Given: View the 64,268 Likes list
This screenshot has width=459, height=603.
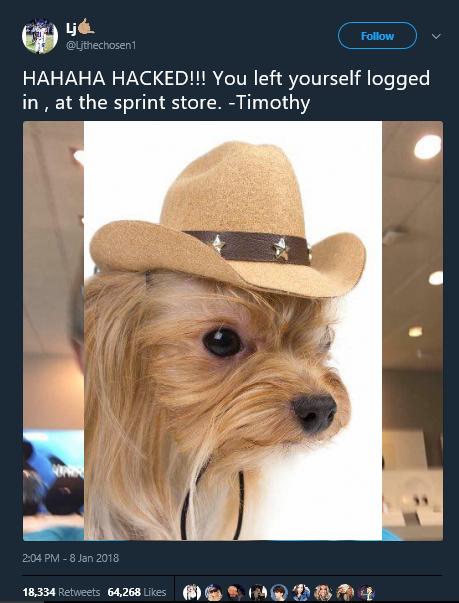Looking at the screenshot, I should pyautogui.click(x=137, y=592).
